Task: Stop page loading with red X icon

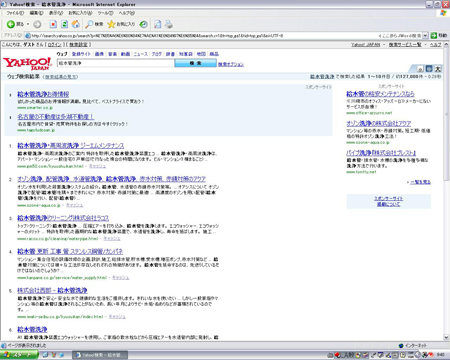Action: (53, 24)
